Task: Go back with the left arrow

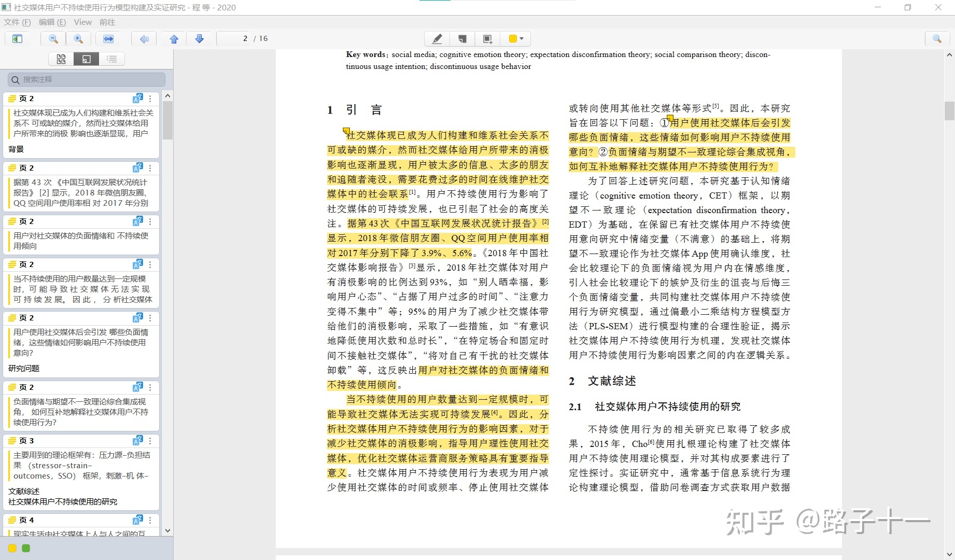Action: (x=145, y=39)
